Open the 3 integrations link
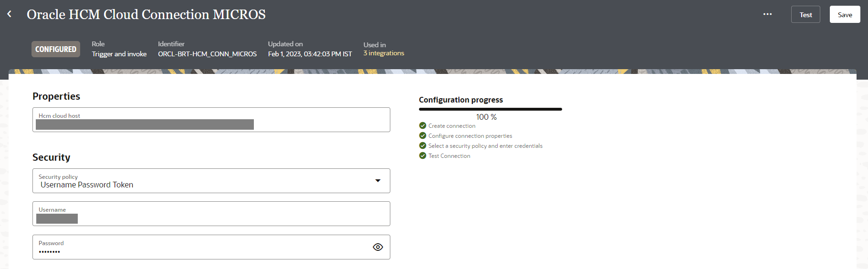868x269 pixels. pyautogui.click(x=384, y=53)
